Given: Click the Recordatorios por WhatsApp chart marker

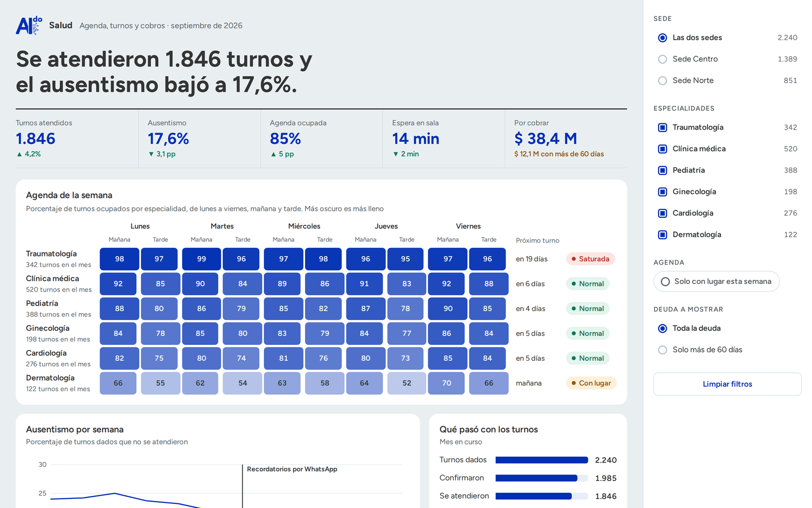Looking at the screenshot, I should pos(292,469).
